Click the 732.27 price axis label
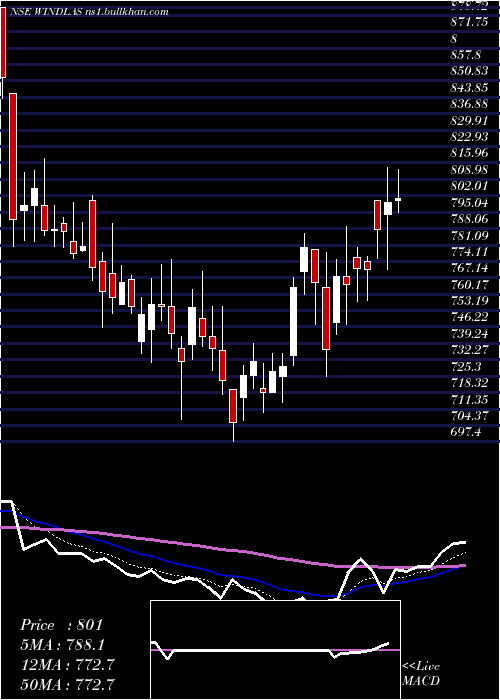The width and height of the screenshot is (500, 700). pyautogui.click(x=469, y=350)
